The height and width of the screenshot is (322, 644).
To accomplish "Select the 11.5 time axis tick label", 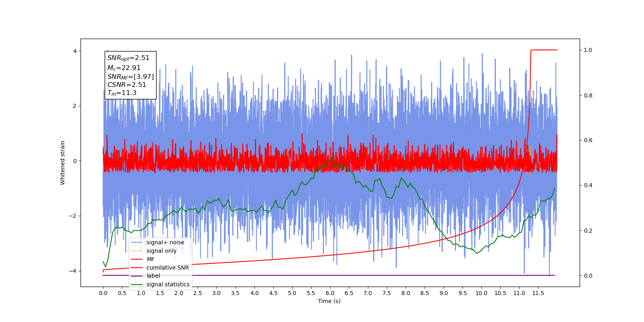I will [x=538, y=293].
